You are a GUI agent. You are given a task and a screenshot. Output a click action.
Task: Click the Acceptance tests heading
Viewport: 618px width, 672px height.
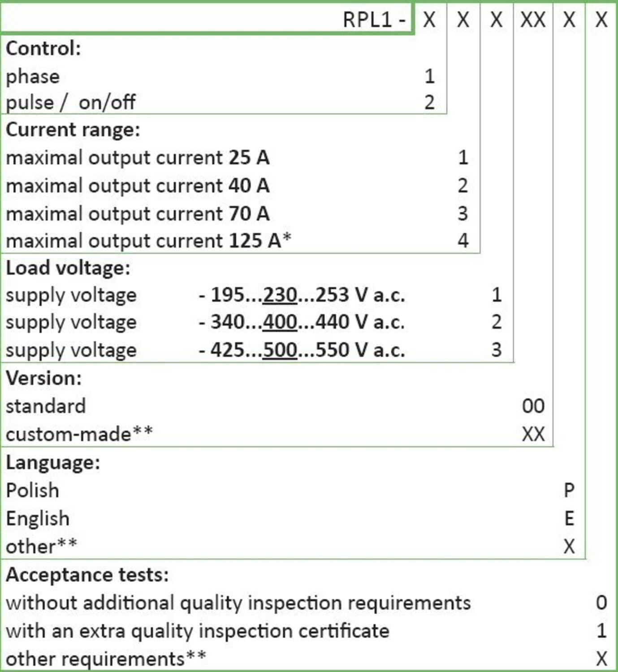[87, 575]
